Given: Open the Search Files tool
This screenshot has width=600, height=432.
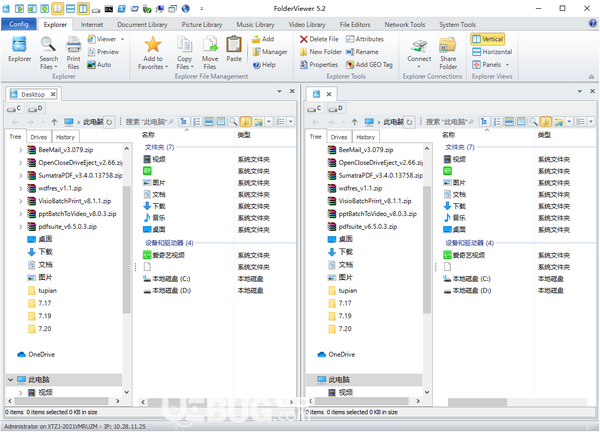Looking at the screenshot, I should pos(49,52).
